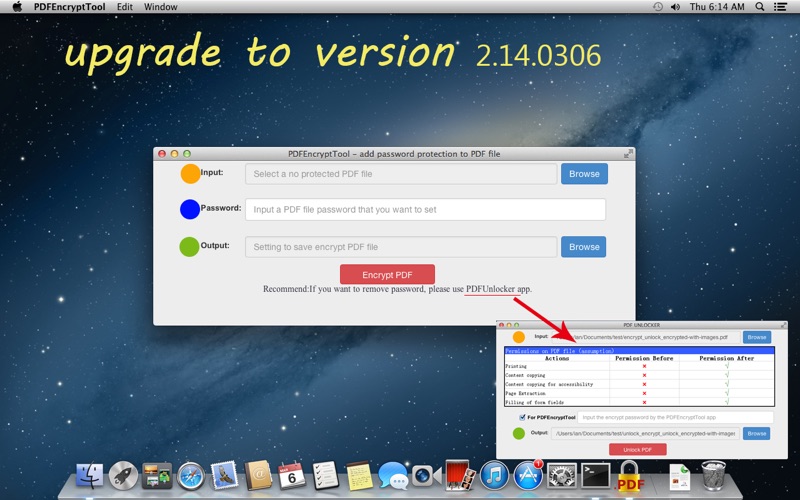The height and width of the screenshot is (500, 800).
Task: Open Mission Control from the Dock
Action: pyautogui.click(x=157, y=476)
